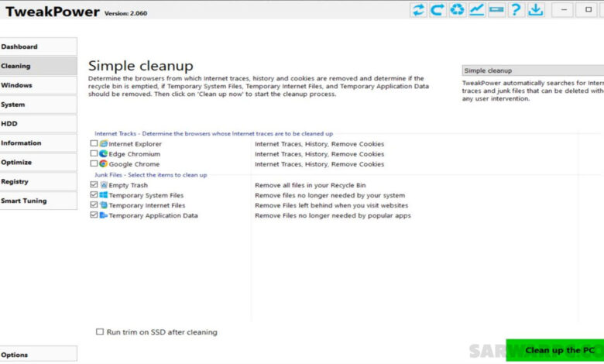Go to the Optimize section
Image resolution: width=604 pixels, height=364 pixels.
pyautogui.click(x=38, y=162)
